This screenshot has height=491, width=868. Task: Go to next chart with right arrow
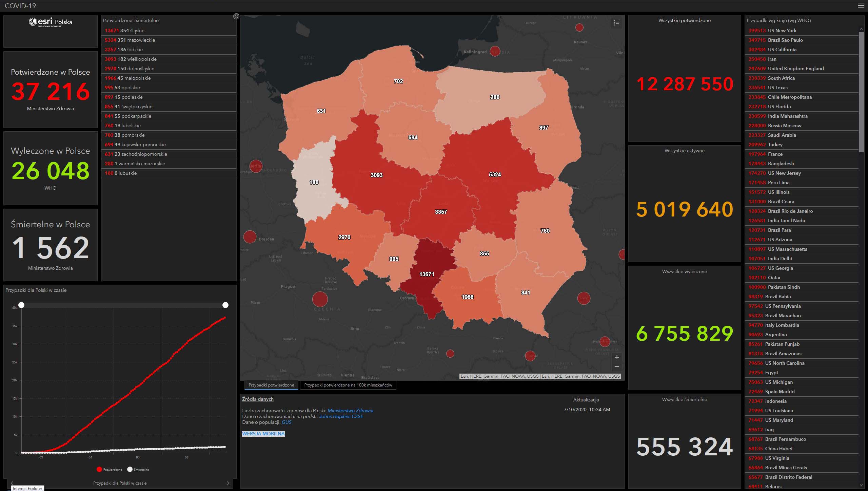(x=228, y=483)
